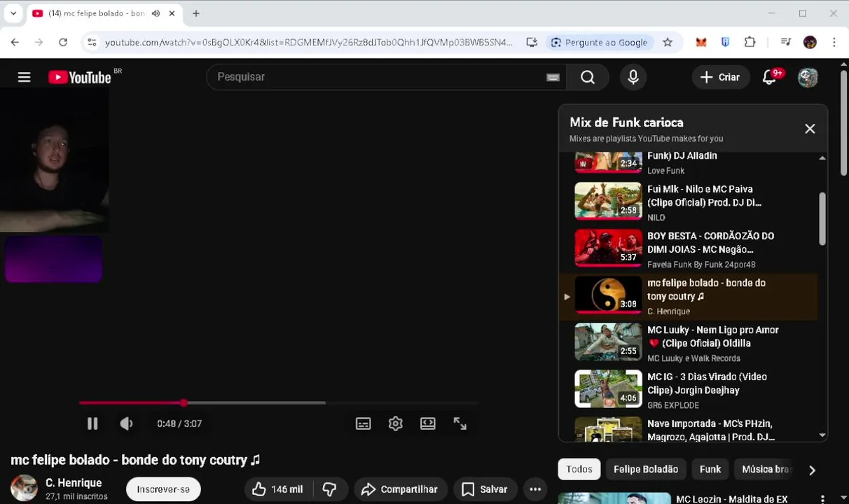The width and height of the screenshot is (849, 504).
Task: Open C. Henrique channel avatar
Action: [24, 488]
